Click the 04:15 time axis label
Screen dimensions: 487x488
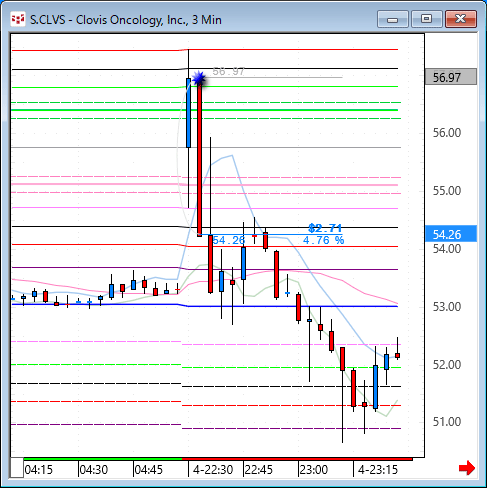[39, 470]
